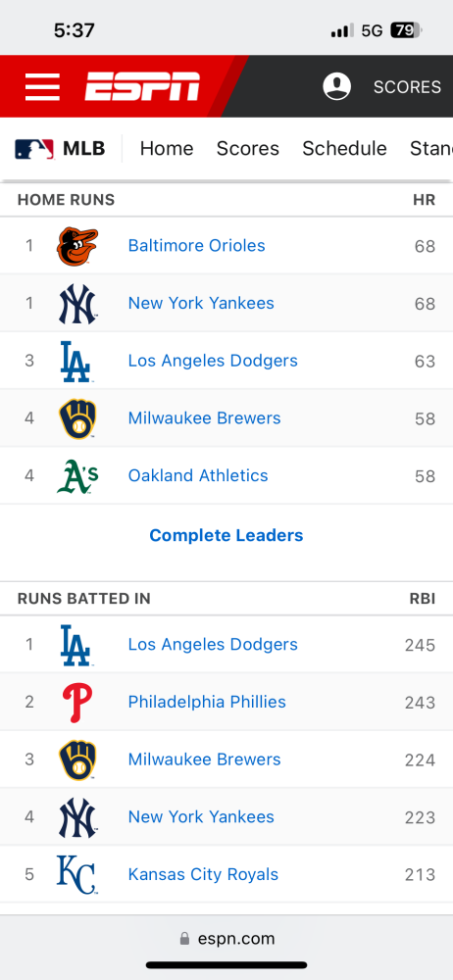453x980 pixels.
Task: Tap the Oakland Athletics logo
Action: click(x=77, y=476)
